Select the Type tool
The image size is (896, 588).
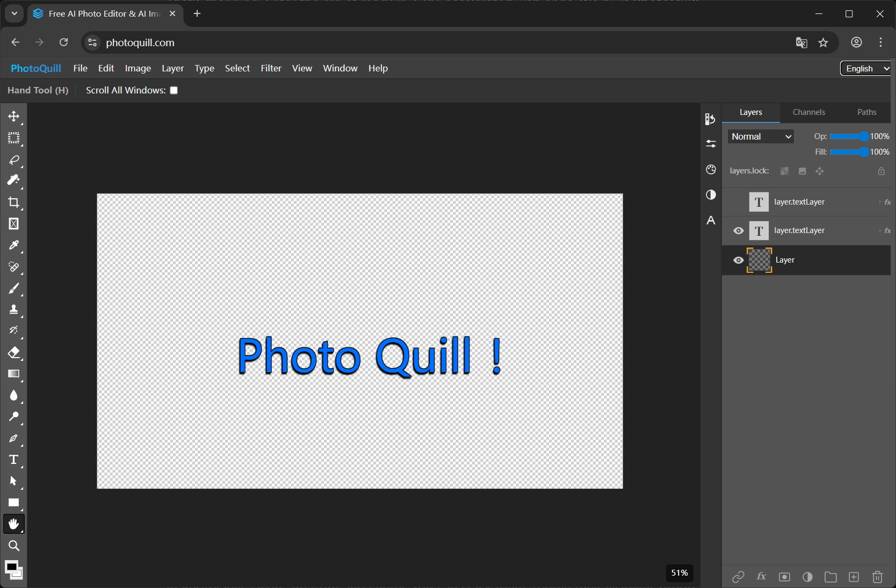tap(14, 460)
